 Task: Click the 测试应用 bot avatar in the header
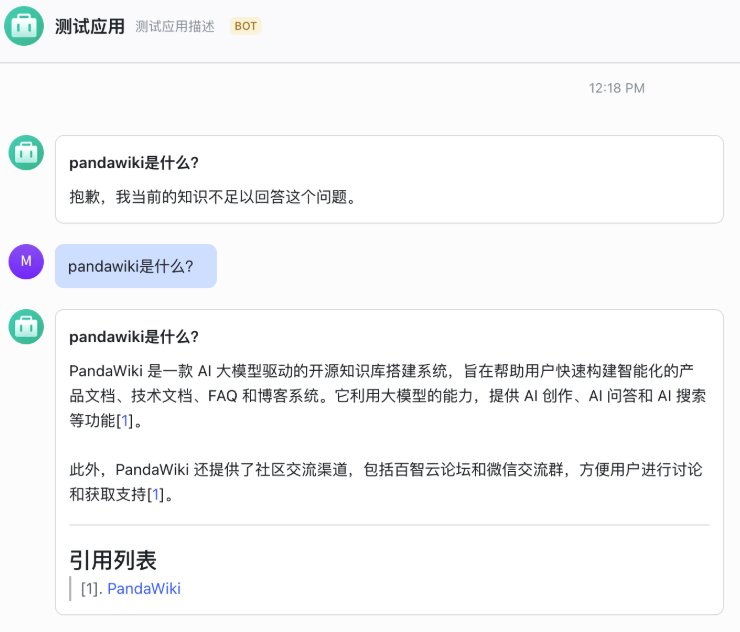24,26
